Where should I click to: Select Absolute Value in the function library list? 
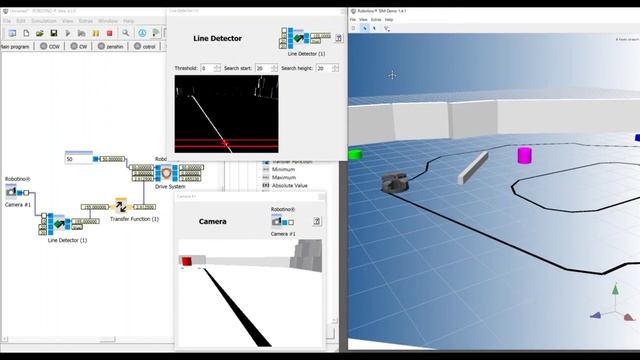(289, 186)
